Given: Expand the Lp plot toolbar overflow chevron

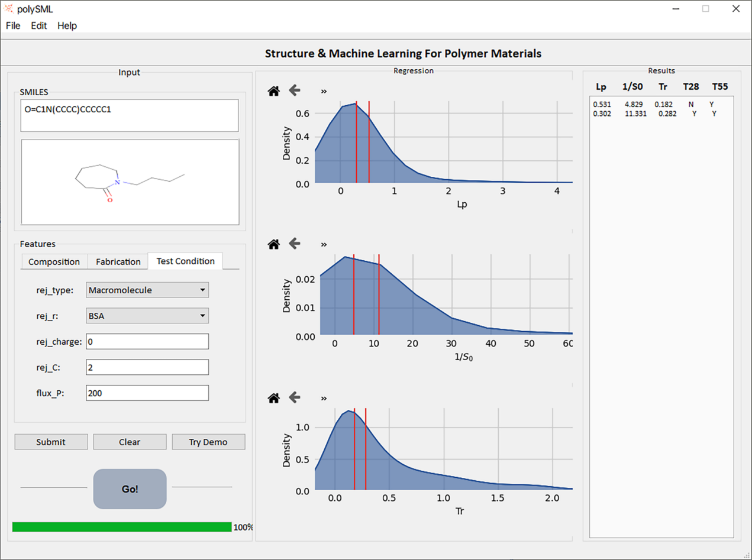Looking at the screenshot, I should click(x=324, y=91).
